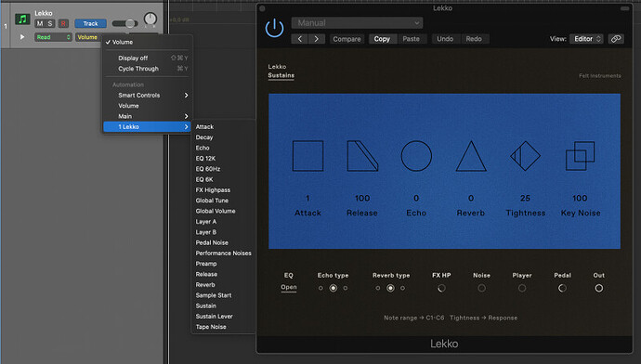Click the Compare button
The height and width of the screenshot is (364, 641).
click(x=347, y=39)
